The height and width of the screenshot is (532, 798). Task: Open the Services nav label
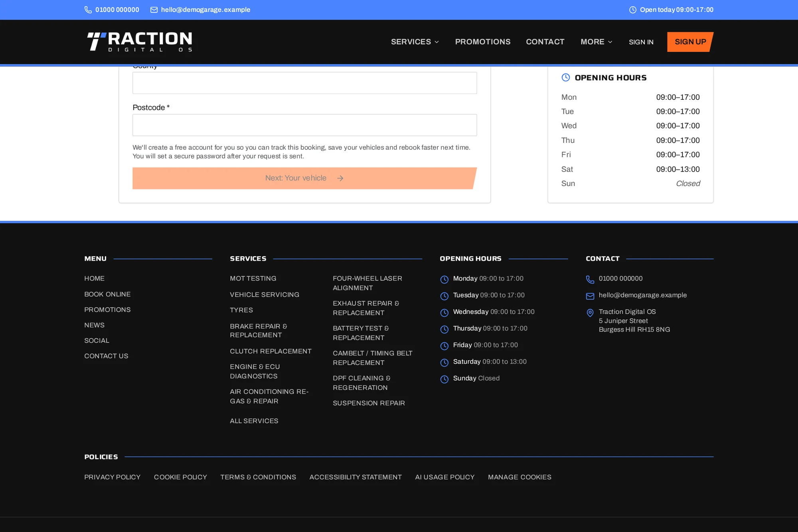point(411,42)
